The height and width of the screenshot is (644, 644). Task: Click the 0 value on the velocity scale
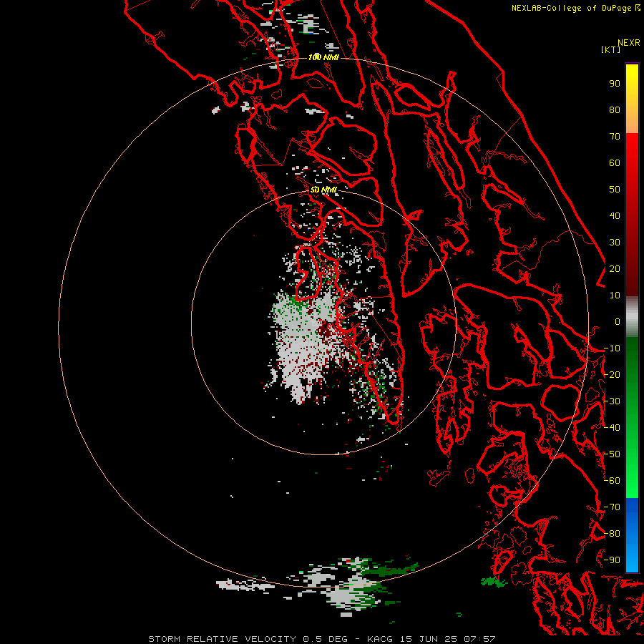point(618,321)
